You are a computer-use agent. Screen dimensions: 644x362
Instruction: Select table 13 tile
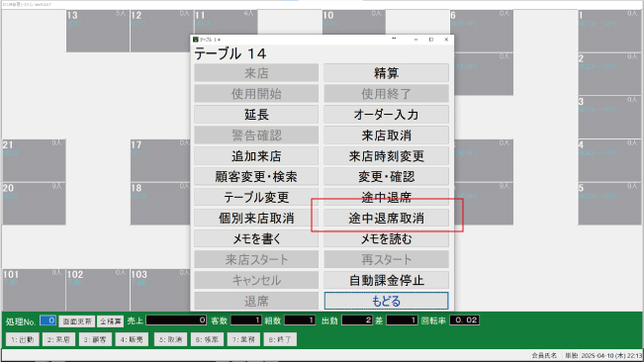98,31
